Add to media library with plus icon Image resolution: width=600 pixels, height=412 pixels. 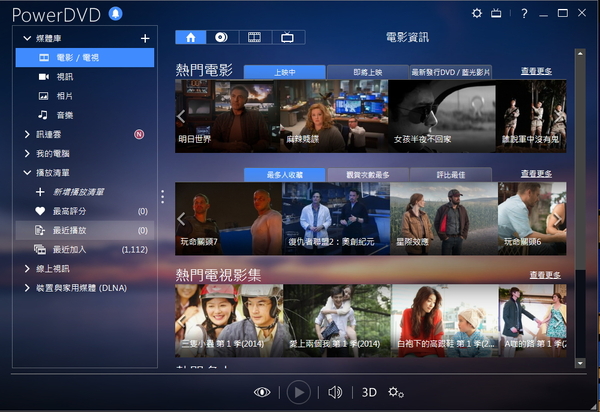pyautogui.click(x=145, y=38)
